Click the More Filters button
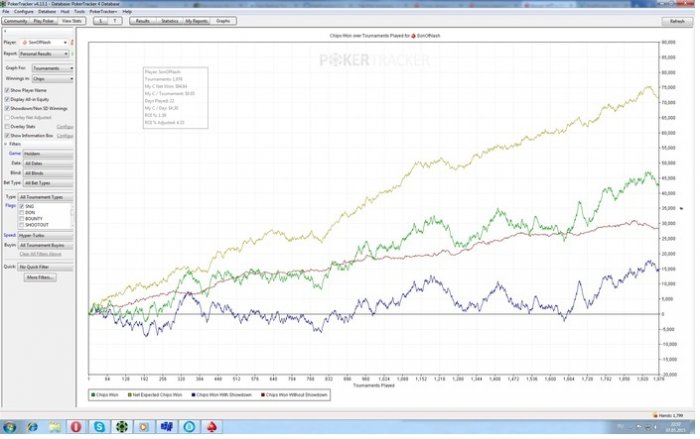This screenshot has width=700, height=439. tap(40, 278)
